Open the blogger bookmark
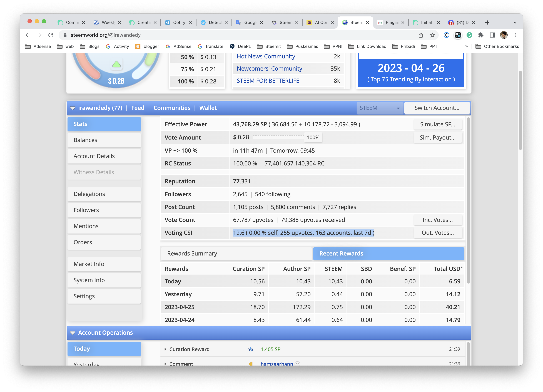The width and height of the screenshot is (543, 392). (147, 46)
